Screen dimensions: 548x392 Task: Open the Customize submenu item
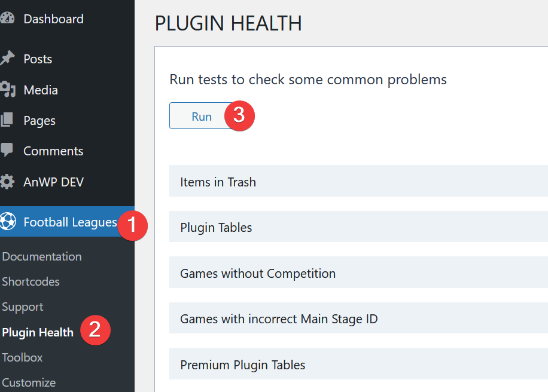29,382
